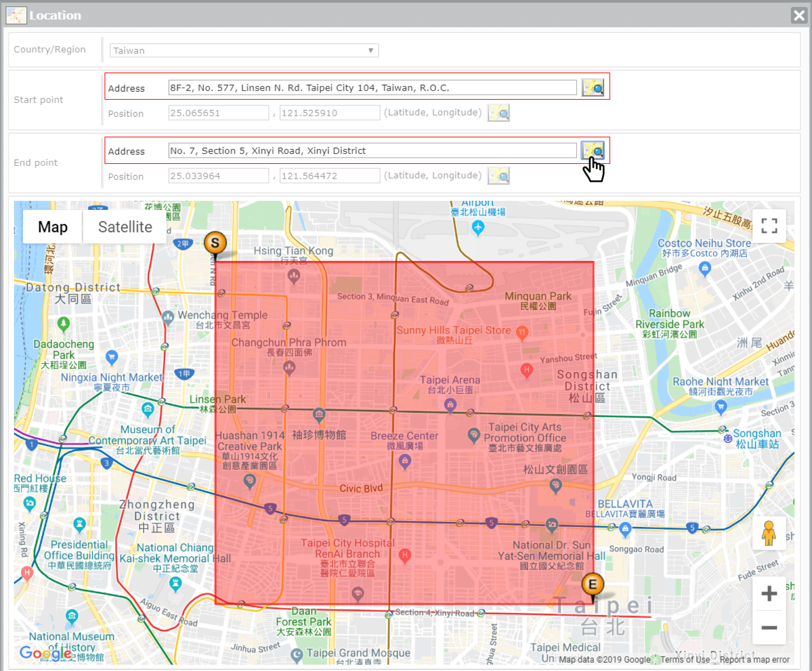
Task: Click Songshan station icon
Action: pyautogui.click(x=728, y=438)
